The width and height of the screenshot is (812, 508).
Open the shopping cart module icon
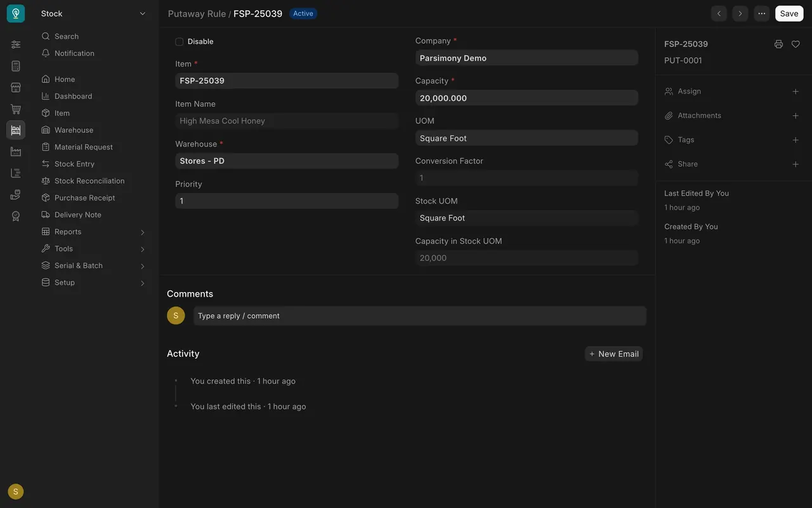pos(16,109)
